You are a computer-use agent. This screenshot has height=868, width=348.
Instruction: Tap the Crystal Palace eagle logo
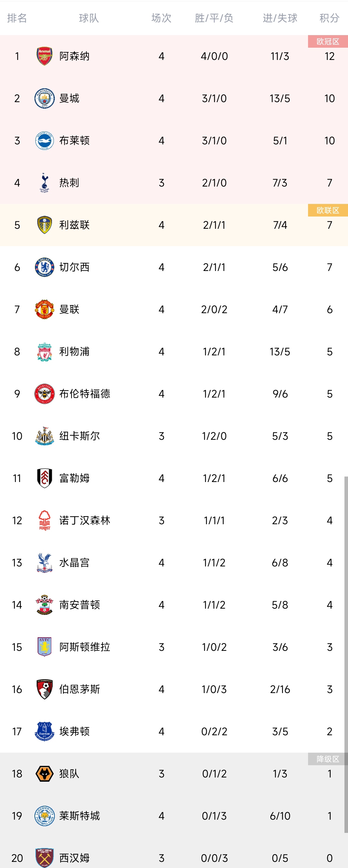44,562
